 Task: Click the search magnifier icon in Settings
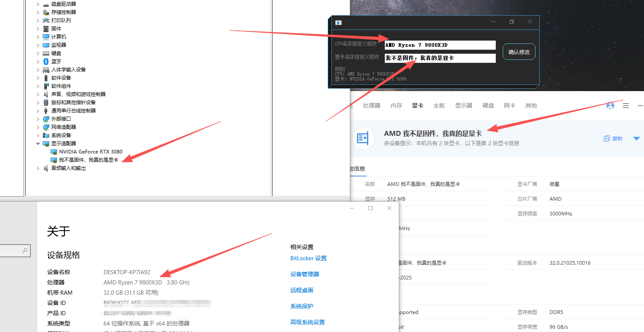[25, 250]
